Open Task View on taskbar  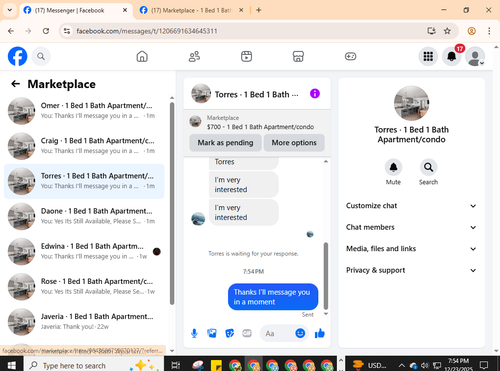[x=176, y=365]
